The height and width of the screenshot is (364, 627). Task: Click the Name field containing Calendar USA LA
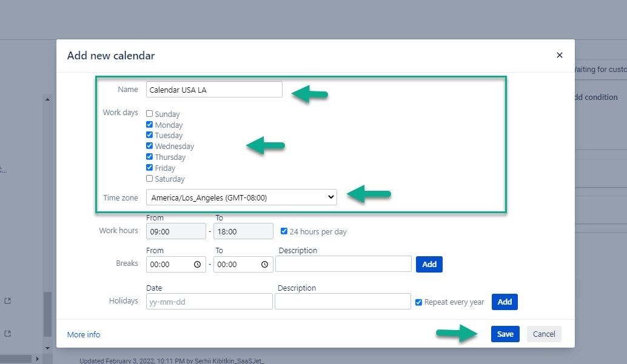[x=213, y=89]
